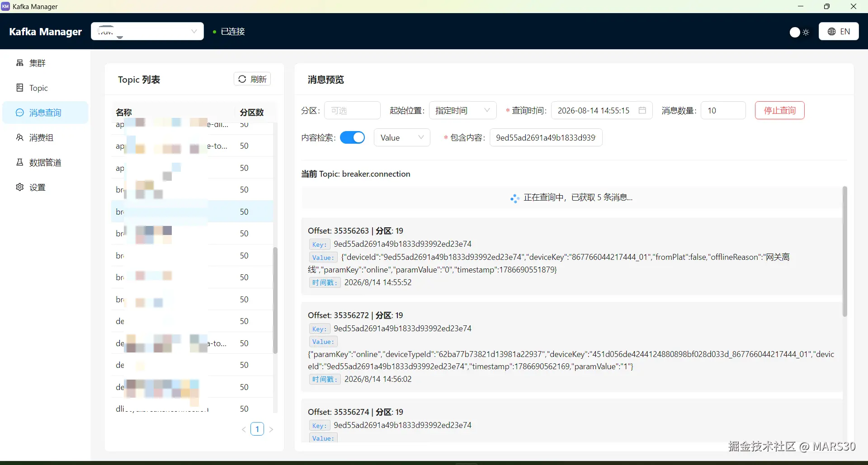Click the 包含内容 search text field
The width and height of the screenshot is (868, 465).
546,137
